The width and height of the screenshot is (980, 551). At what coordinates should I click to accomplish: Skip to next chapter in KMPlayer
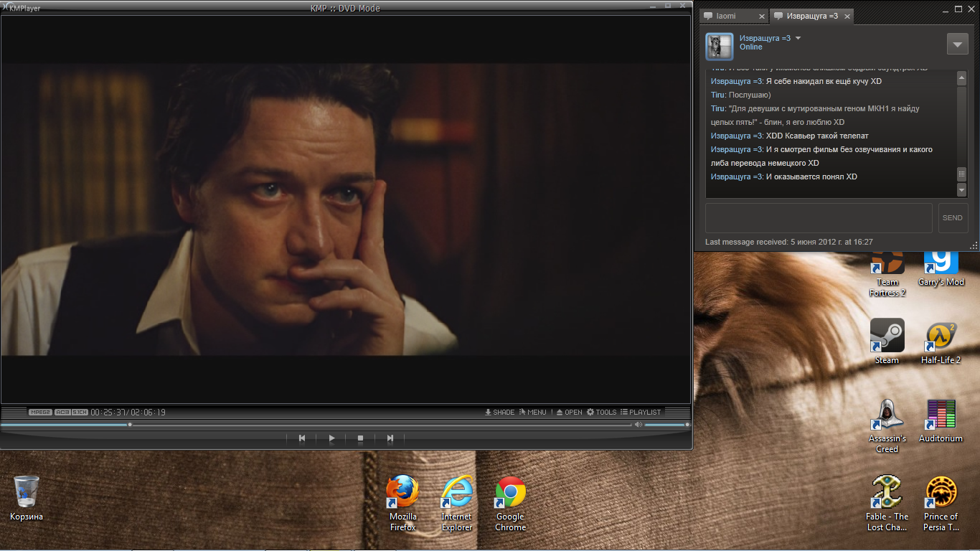tap(390, 438)
